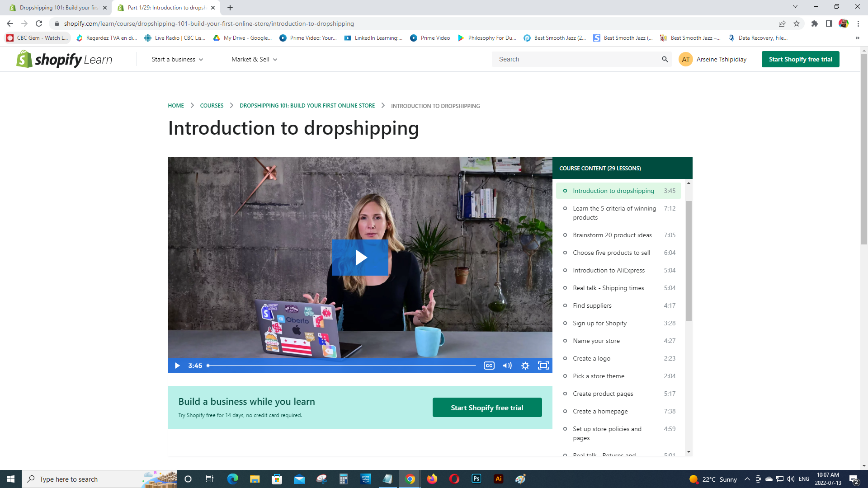Expand the Start a business menu
Image resolution: width=868 pixels, height=488 pixels.
click(177, 59)
